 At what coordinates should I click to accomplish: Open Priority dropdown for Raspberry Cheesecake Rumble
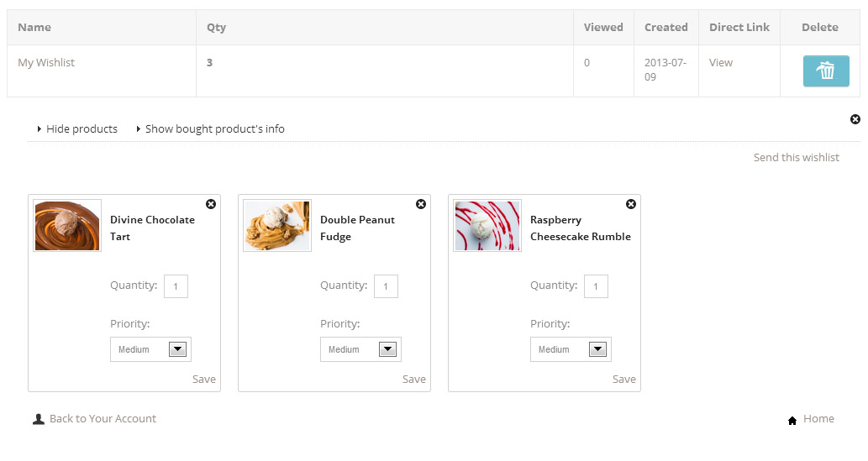pos(571,349)
